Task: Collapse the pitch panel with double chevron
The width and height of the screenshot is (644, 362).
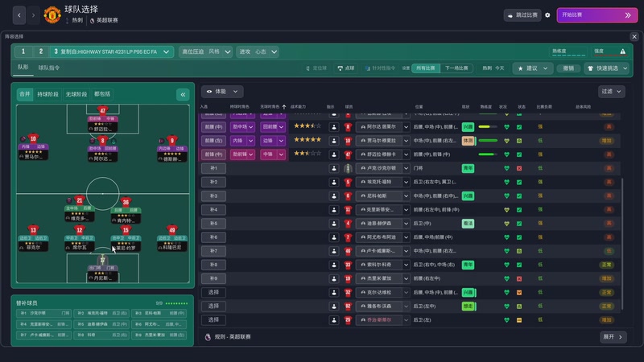Action: (x=183, y=94)
